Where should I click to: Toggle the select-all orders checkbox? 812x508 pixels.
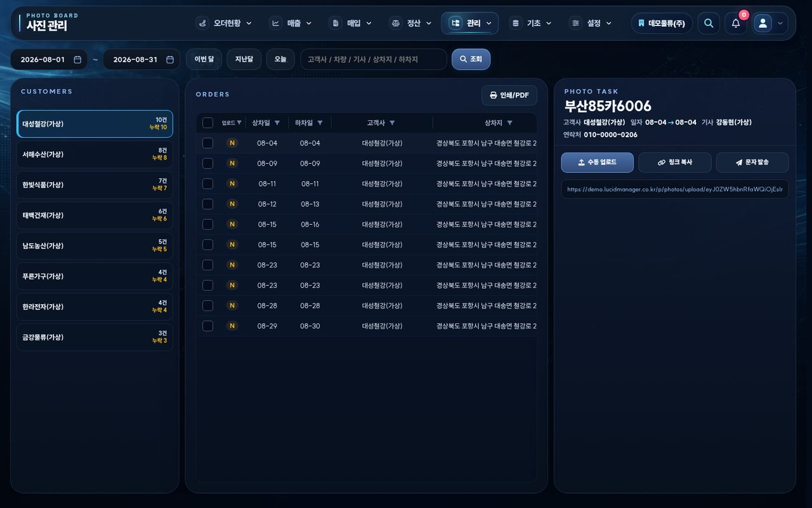207,123
